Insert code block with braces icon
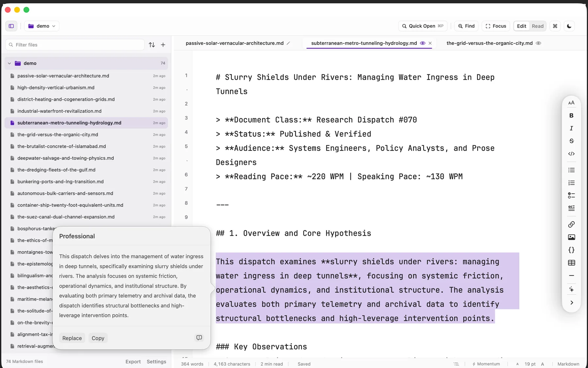 (x=571, y=250)
